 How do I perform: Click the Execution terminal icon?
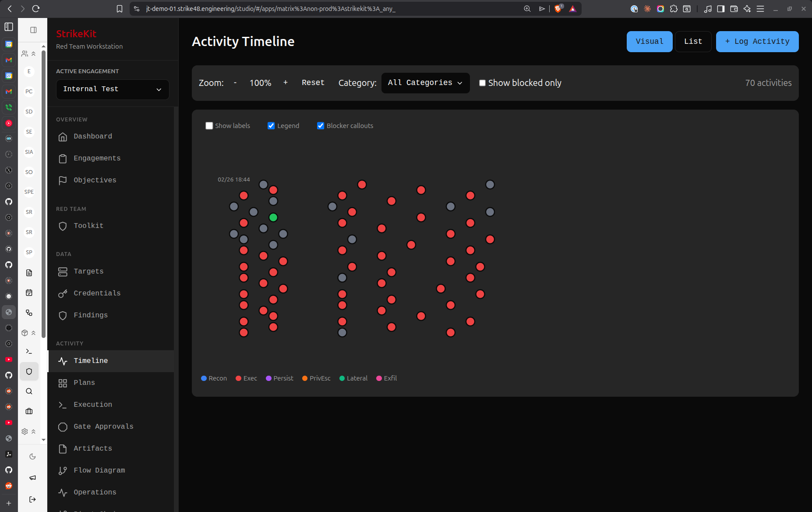63,405
